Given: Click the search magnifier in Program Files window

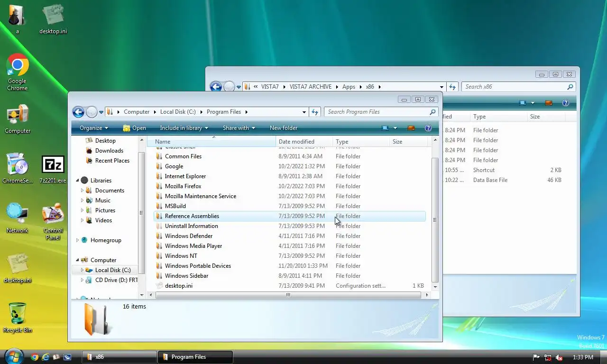Looking at the screenshot, I should pos(432,112).
